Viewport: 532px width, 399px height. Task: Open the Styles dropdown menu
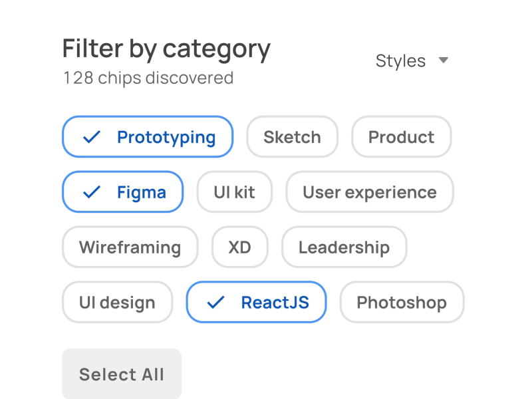pyautogui.click(x=411, y=61)
